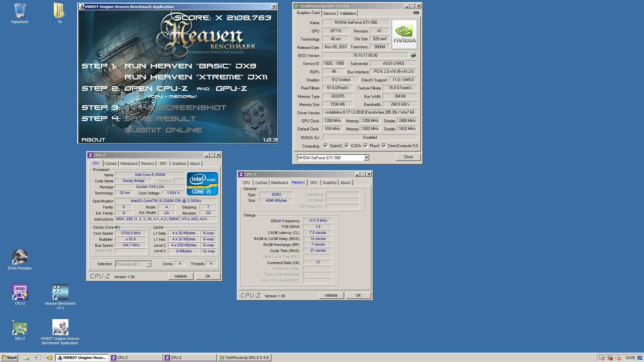Click the GPU Name field NVIDIA GeForce GTX 580

tap(356, 22)
